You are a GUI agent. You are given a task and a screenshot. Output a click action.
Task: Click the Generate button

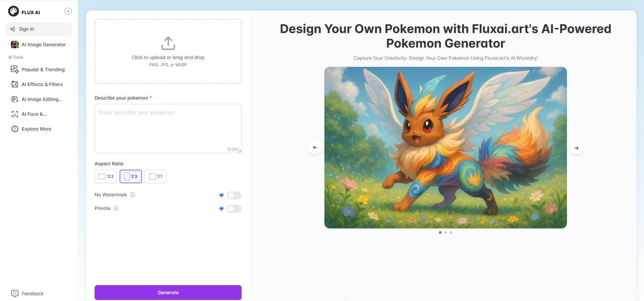click(168, 293)
